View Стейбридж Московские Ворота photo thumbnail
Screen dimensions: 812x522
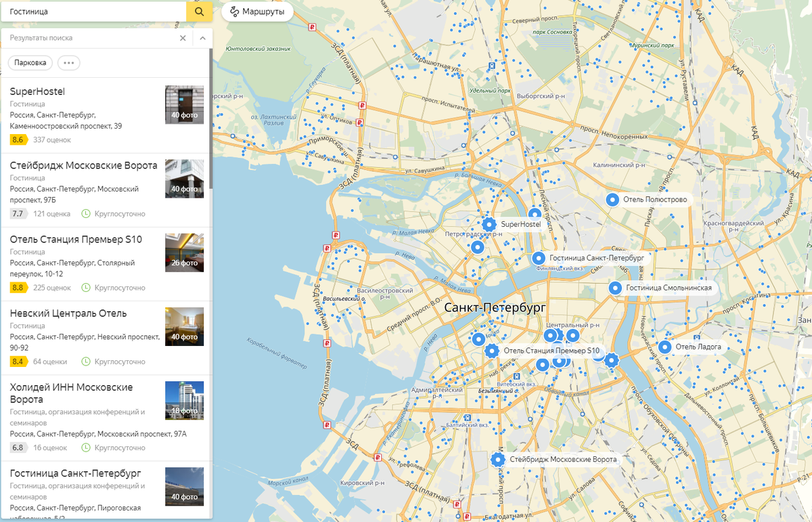(x=184, y=178)
